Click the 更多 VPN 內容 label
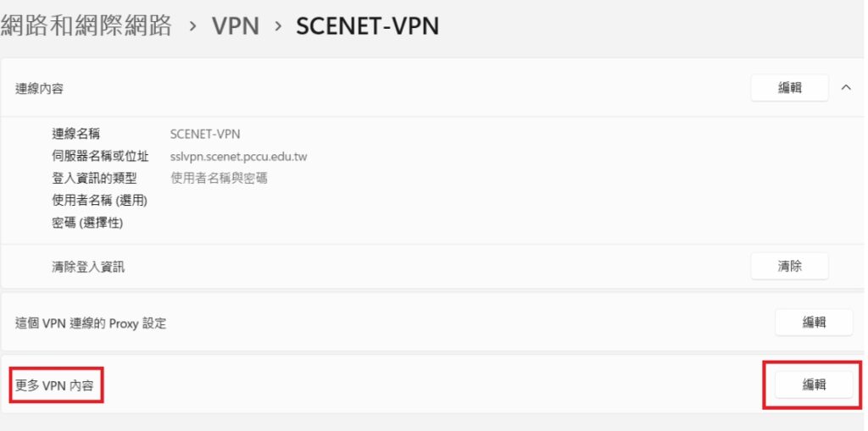 (56, 385)
